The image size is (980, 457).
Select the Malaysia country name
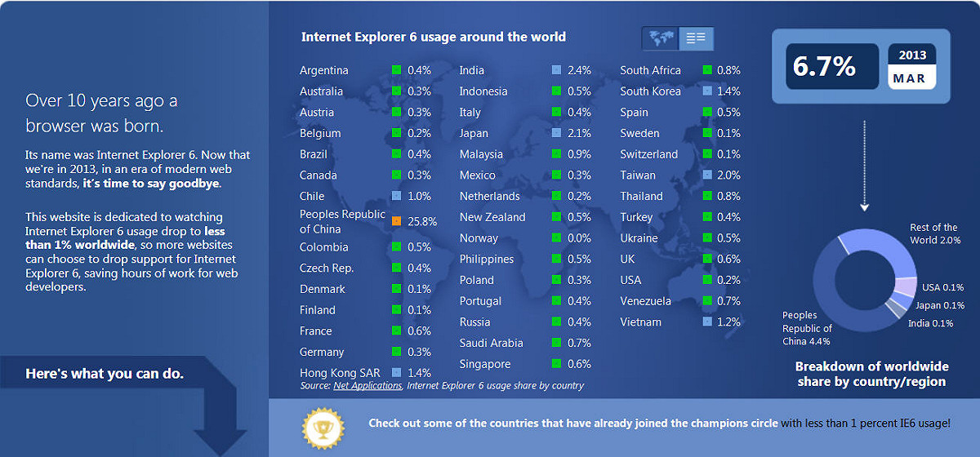pyautogui.click(x=481, y=154)
